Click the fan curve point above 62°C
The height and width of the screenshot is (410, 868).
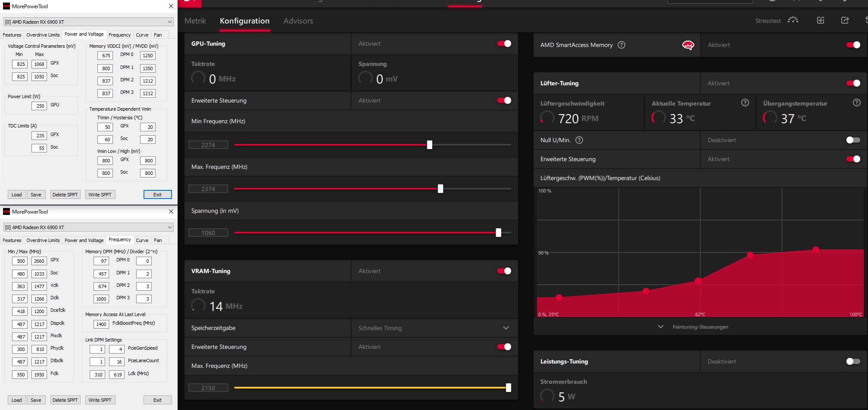(x=698, y=281)
